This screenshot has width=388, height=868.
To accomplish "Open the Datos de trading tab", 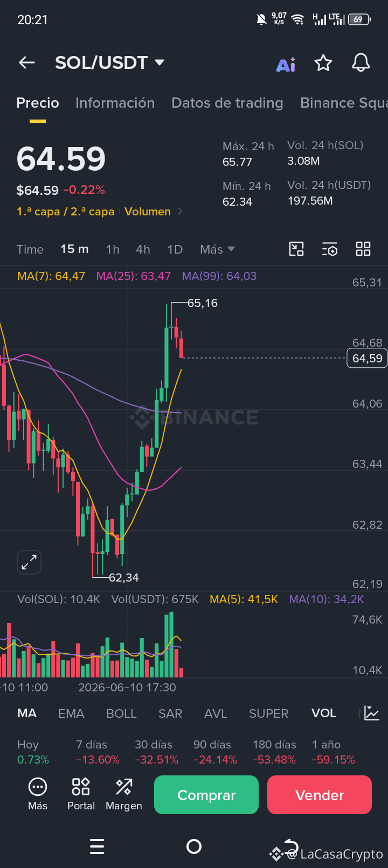I will coord(227,103).
